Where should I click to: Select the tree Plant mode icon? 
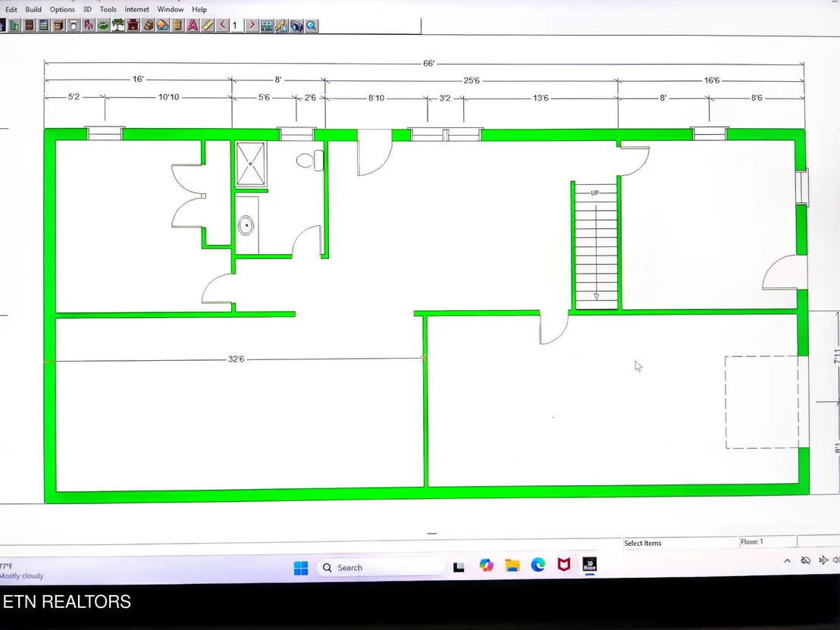tap(118, 25)
